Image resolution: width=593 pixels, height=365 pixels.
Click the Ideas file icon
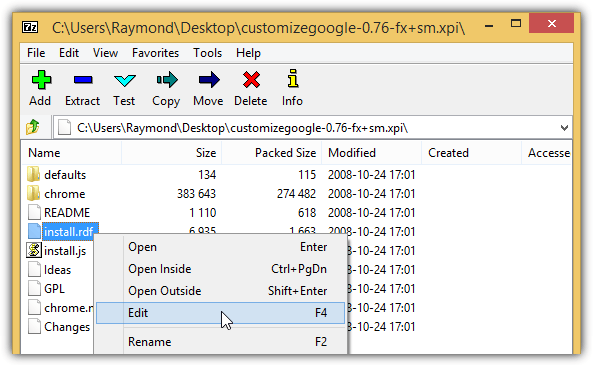coord(34,269)
